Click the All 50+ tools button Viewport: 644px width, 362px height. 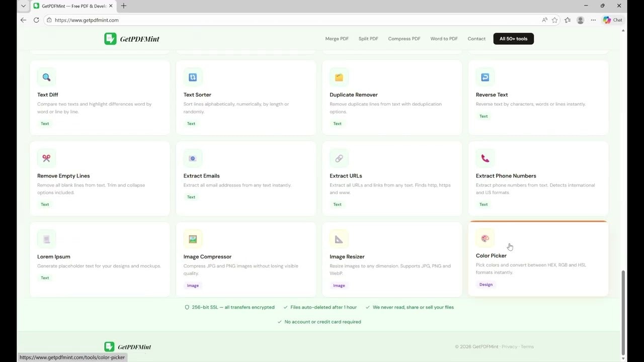tap(514, 39)
